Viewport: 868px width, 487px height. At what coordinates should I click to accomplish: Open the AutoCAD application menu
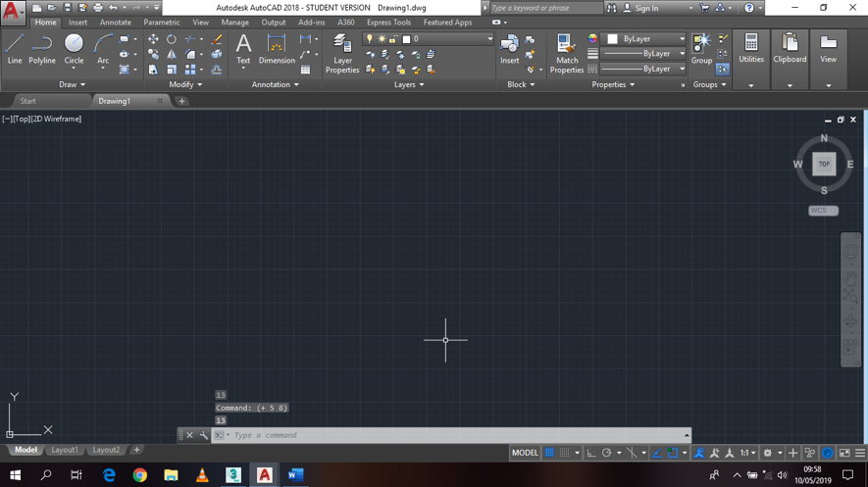click(12, 11)
